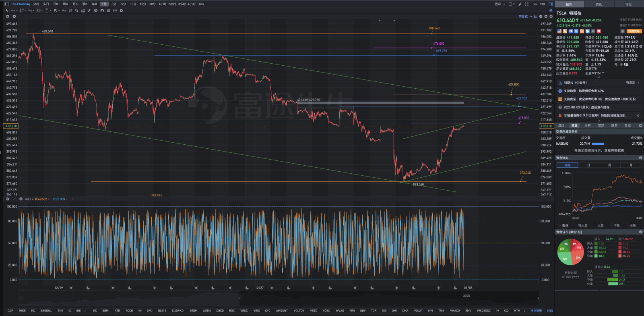The image size is (644, 316).
Task: Open help icon beside 资金分布
Action: pos(640,232)
